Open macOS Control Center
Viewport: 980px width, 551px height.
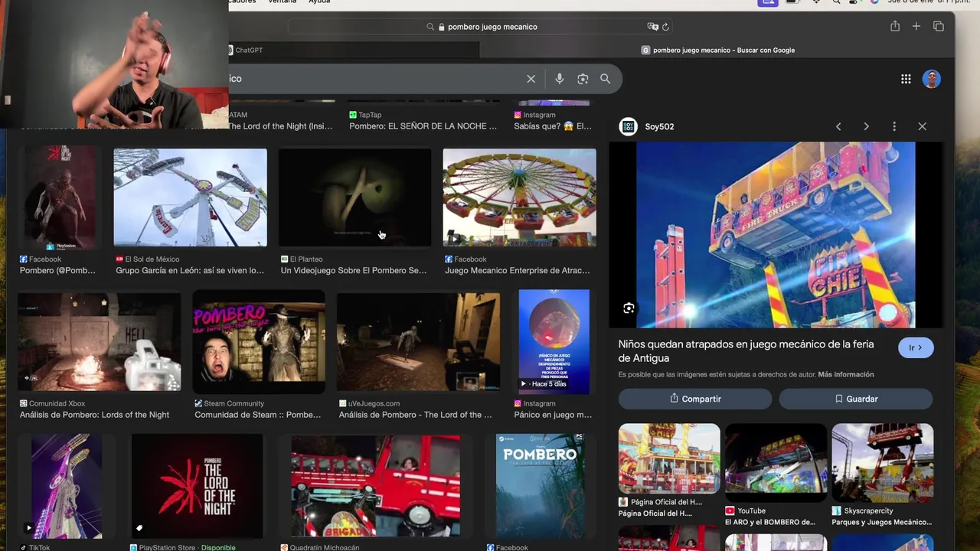pyautogui.click(x=855, y=2)
